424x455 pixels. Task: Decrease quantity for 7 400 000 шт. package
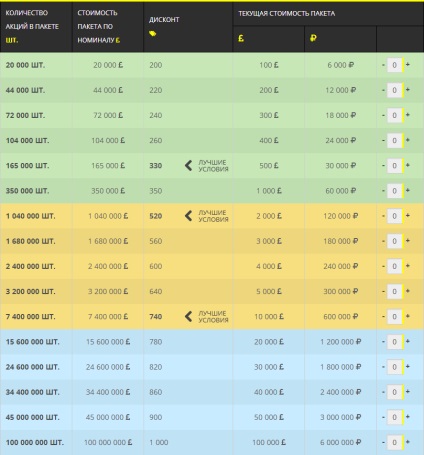click(383, 316)
